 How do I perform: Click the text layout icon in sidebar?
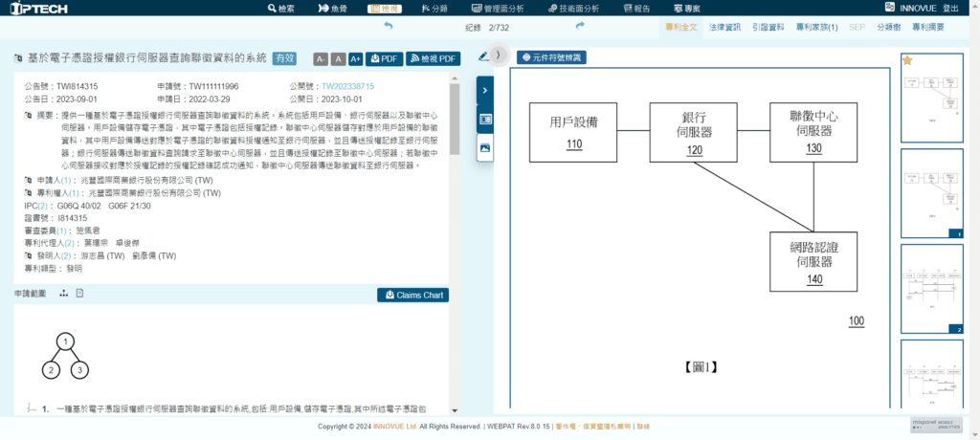(485, 120)
